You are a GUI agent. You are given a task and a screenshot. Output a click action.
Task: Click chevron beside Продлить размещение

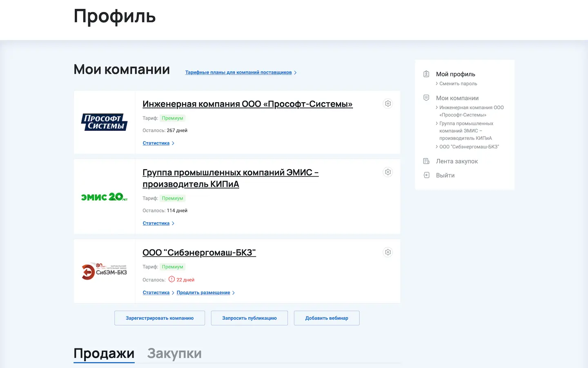(x=234, y=293)
